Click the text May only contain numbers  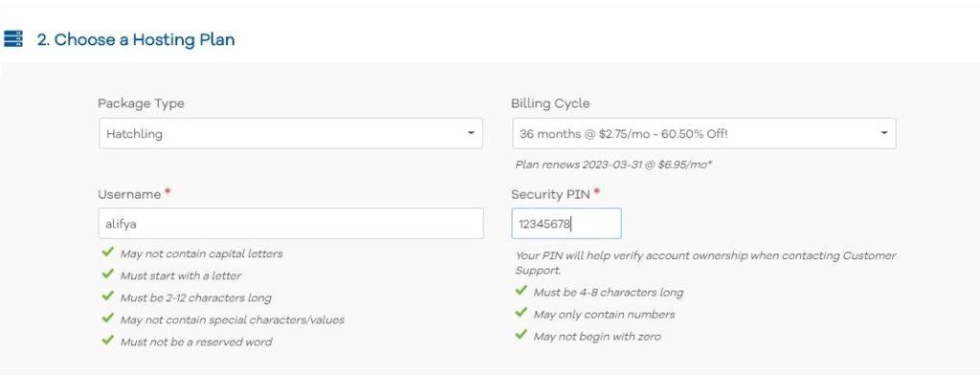pos(604,314)
